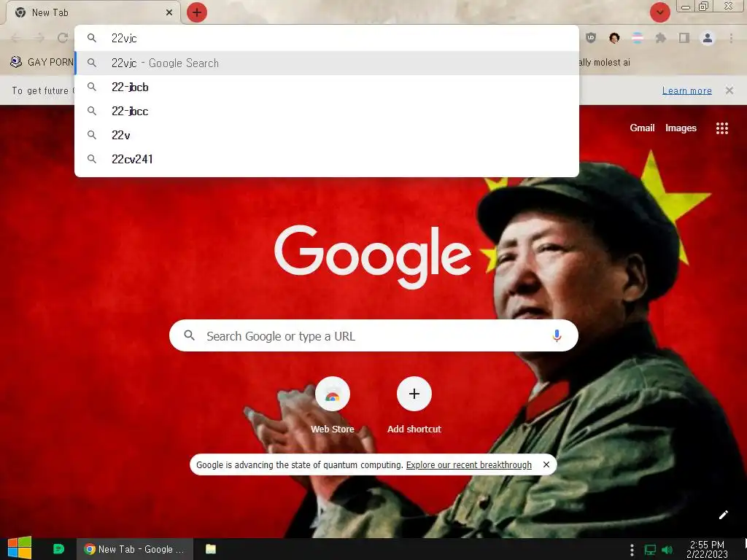747x560 pixels.
Task: Open Chrome's three-dot menu
Action: 731,38
